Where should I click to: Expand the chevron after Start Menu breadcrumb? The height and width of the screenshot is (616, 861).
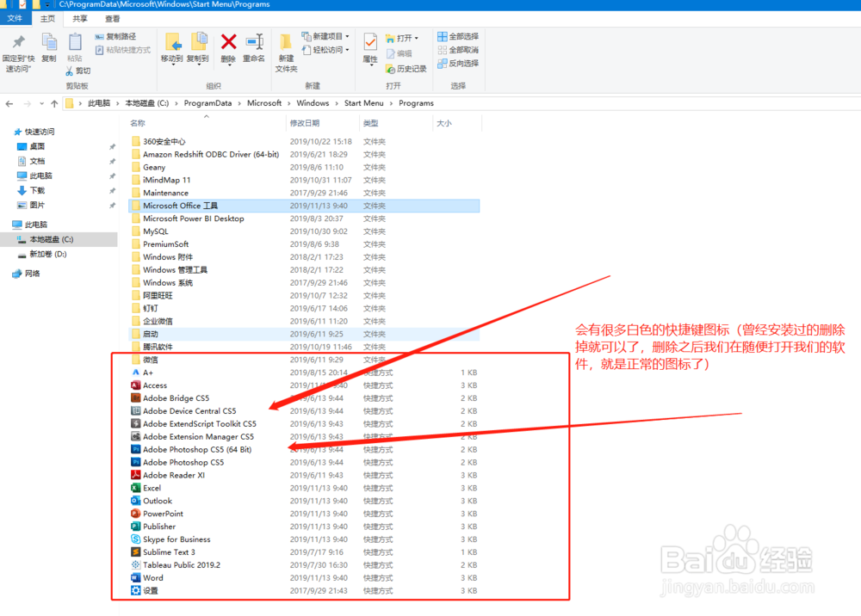pos(392,103)
